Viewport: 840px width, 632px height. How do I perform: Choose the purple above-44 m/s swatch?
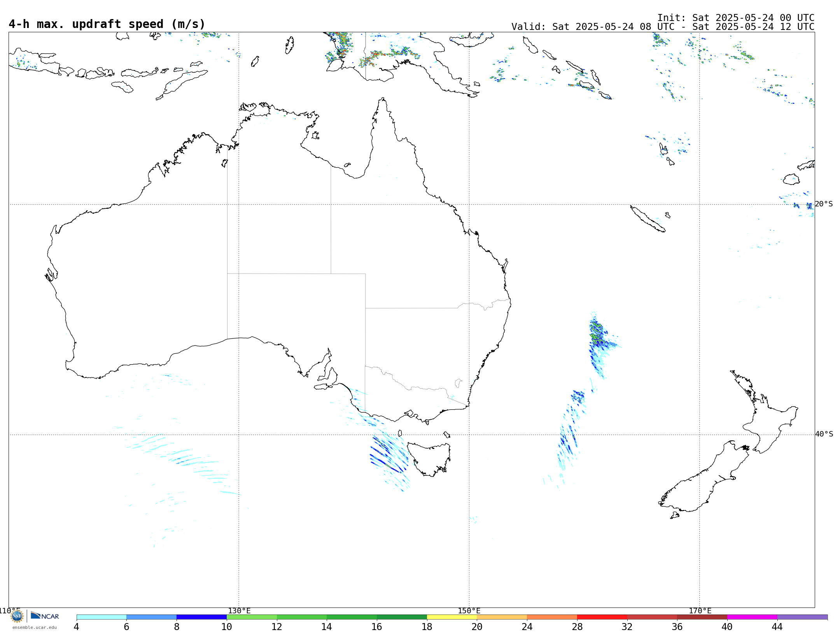click(x=802, y=617)
